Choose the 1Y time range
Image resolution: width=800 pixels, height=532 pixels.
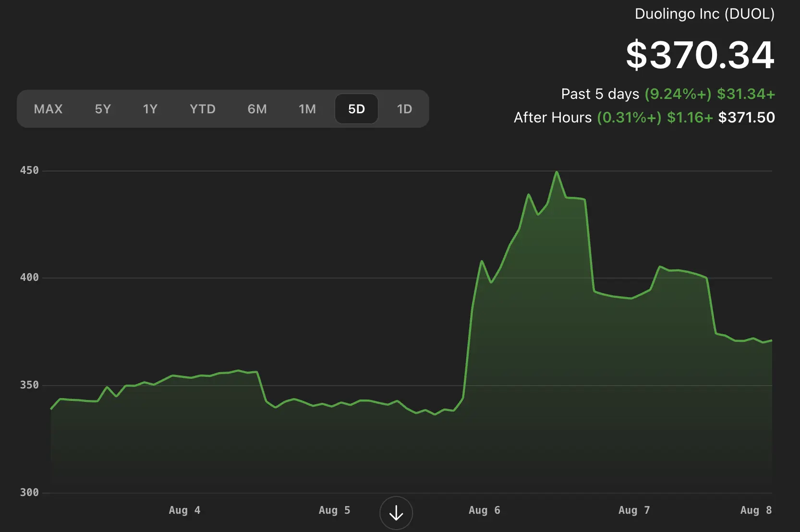point(150,109)
